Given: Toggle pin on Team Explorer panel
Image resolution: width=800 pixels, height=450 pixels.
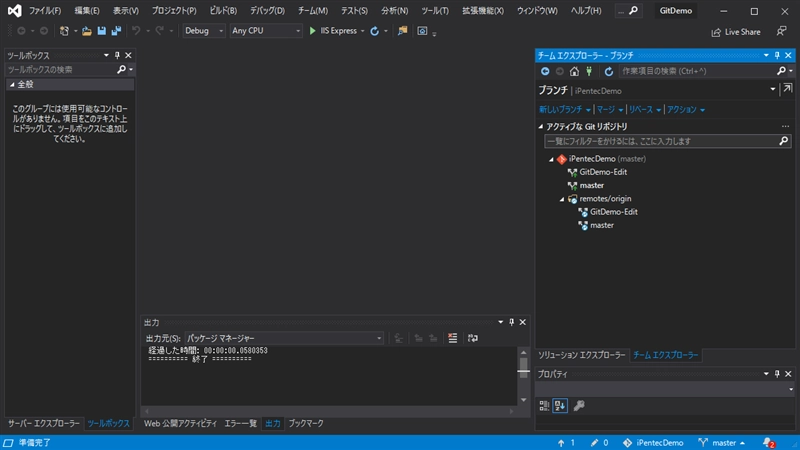Looking at the screenshot, I should click(777, 55).
